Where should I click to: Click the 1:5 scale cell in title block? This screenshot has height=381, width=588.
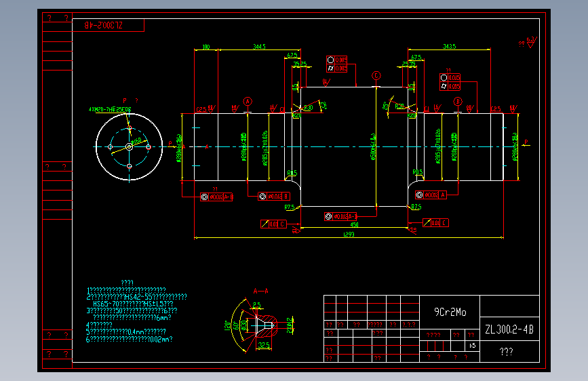click(473, 345)
